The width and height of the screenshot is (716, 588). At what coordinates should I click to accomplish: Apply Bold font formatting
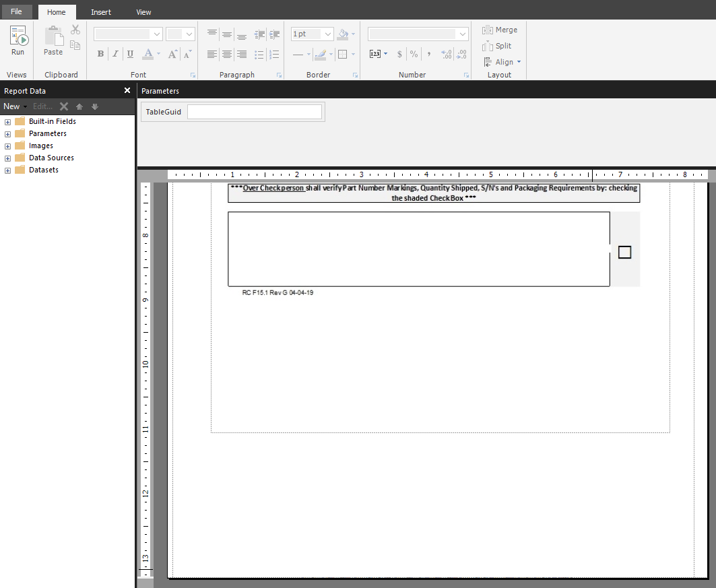click(101, 54)
